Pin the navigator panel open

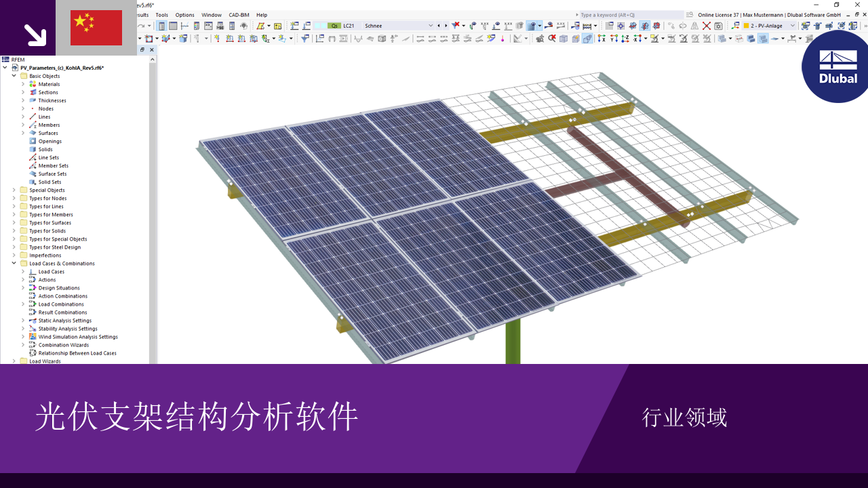tap(142, 49)
